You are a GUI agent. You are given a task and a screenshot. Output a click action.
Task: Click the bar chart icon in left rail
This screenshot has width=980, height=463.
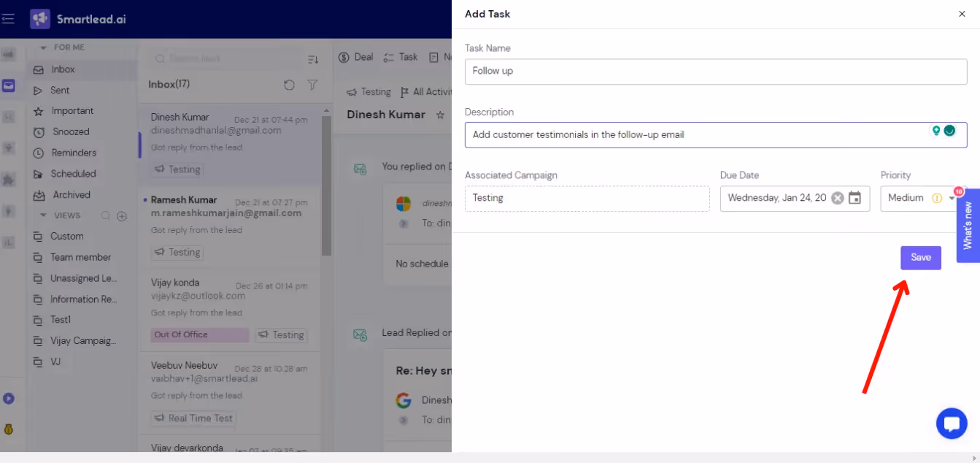coord(9,242)
